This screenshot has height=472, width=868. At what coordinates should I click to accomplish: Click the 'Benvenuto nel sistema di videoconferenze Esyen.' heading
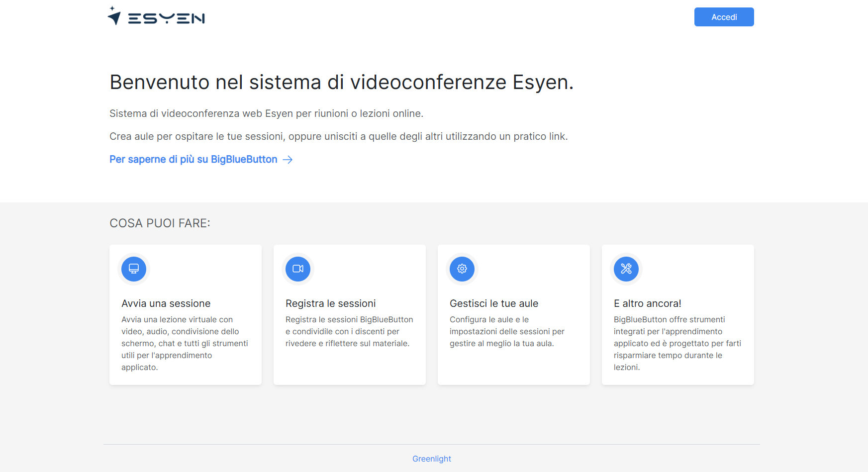[x=342, y=82]
